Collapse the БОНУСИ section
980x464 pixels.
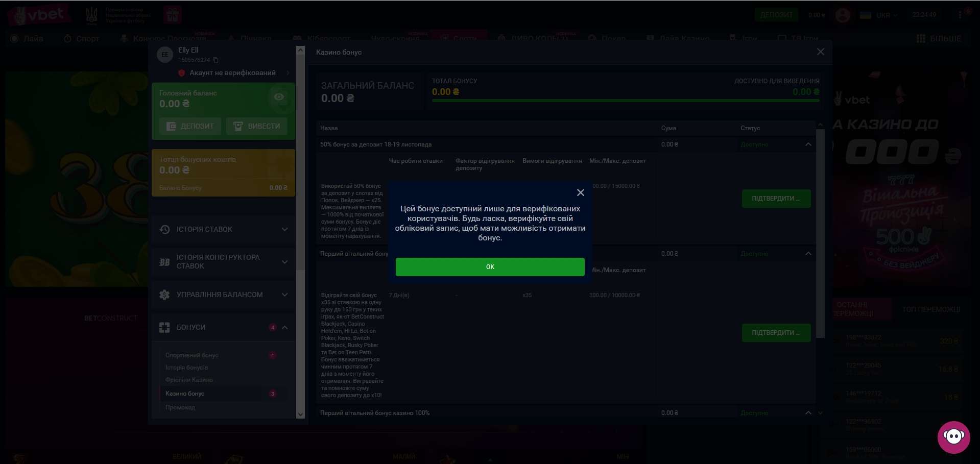coord(284,328)
